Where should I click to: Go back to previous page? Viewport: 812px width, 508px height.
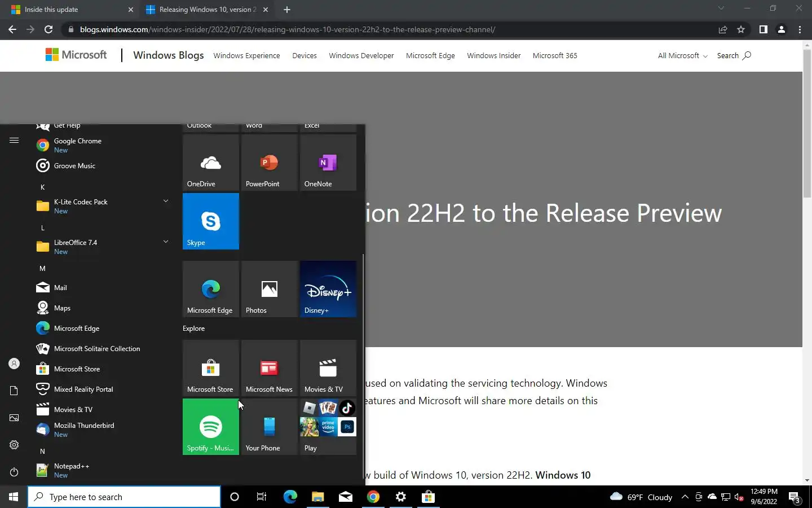[12, 29]
